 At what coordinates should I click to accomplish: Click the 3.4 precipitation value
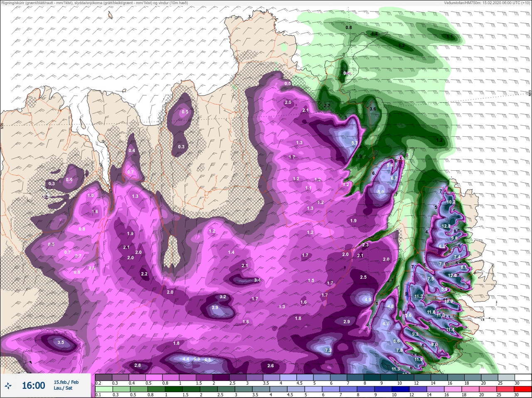click(257, 280)
